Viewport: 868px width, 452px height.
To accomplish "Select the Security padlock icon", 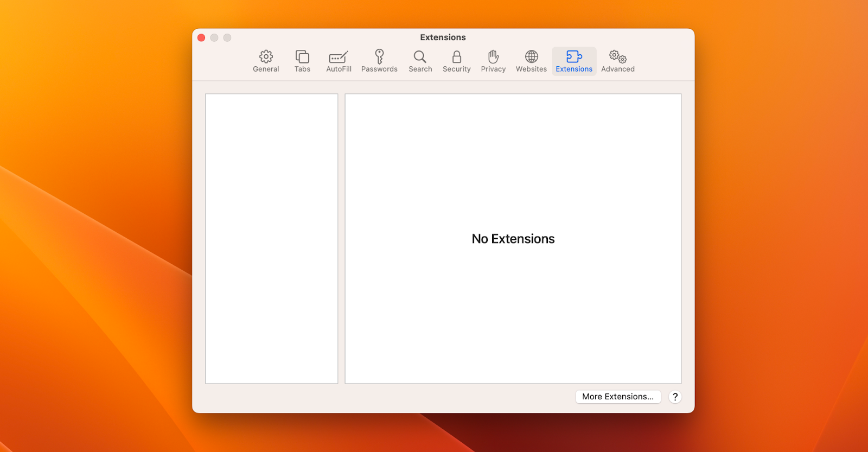I will [x=457, y=56].
